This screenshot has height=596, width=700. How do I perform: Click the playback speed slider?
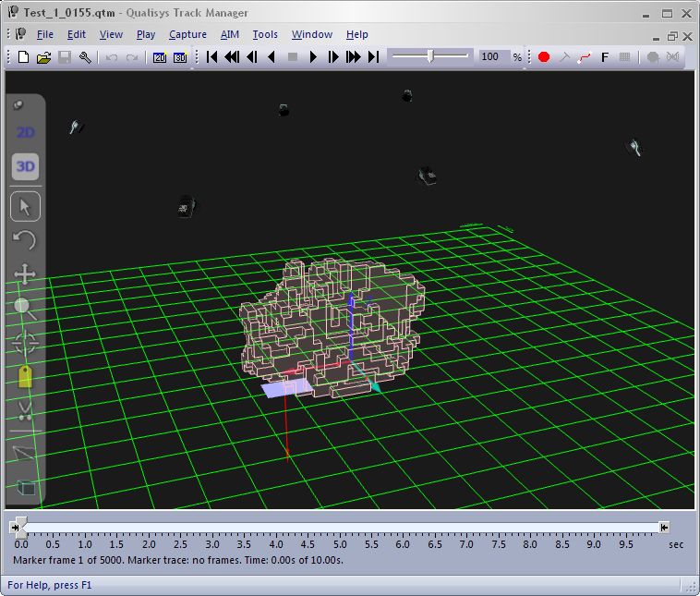click(x=430, y=57)
